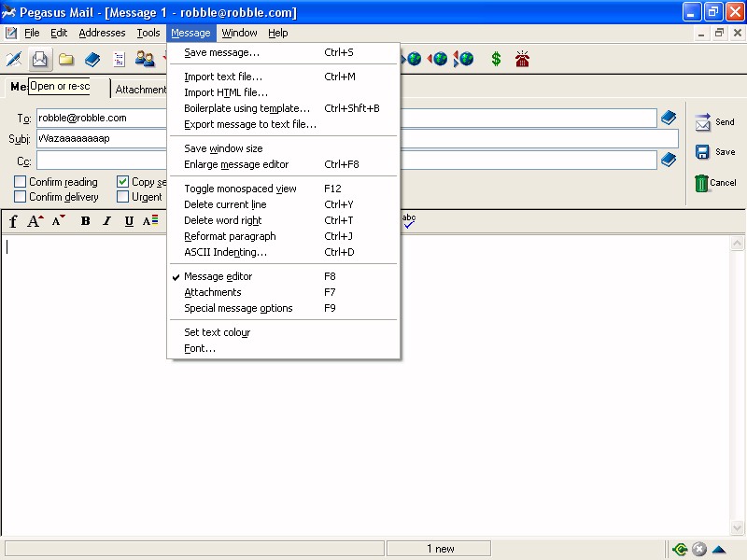Toggle italic formatting
Image resolution: width=747 pixels, height=560 pixels.
tap(107, 221)
